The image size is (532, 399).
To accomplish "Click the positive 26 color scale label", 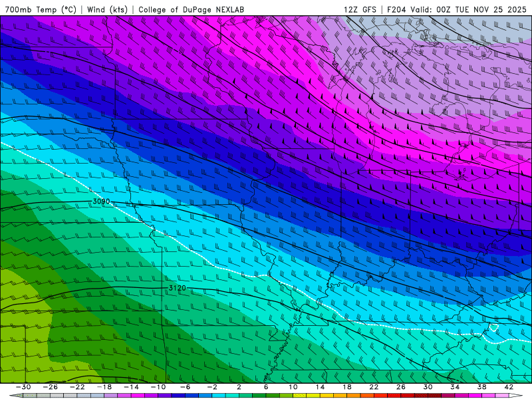I will [401, 387].
